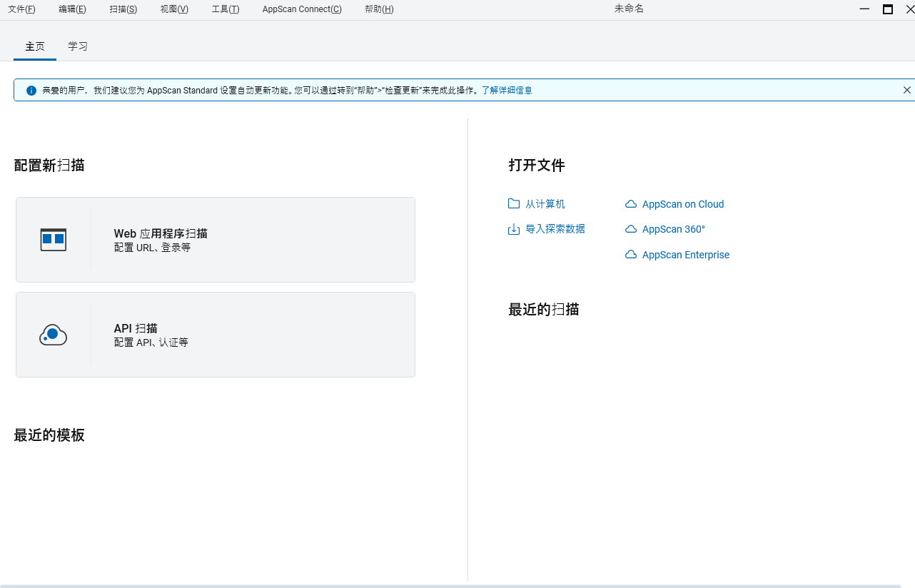The image size is (915, 588).
Task: Open the 扫描 menu
Action: 122,9
